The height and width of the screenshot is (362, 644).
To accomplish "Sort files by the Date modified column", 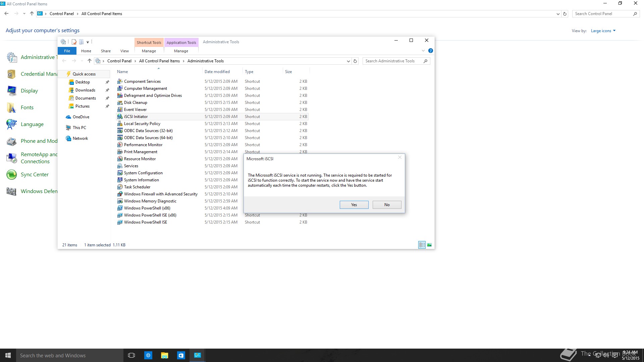I will tap(222, 72).
